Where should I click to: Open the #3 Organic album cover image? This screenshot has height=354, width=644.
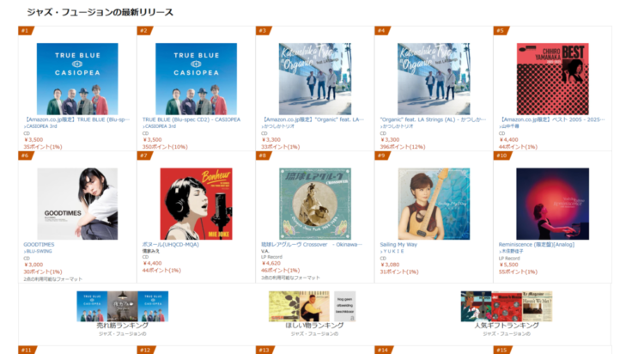pyautogui.click(x=315, y=78)
